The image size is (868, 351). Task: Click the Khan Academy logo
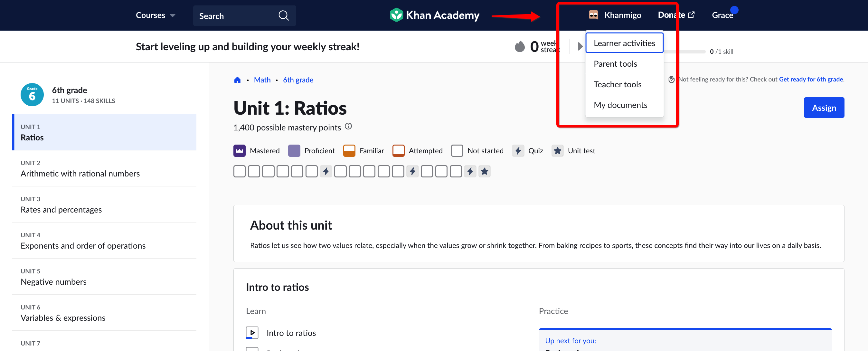pyautogui.click(x=434, y=15)
